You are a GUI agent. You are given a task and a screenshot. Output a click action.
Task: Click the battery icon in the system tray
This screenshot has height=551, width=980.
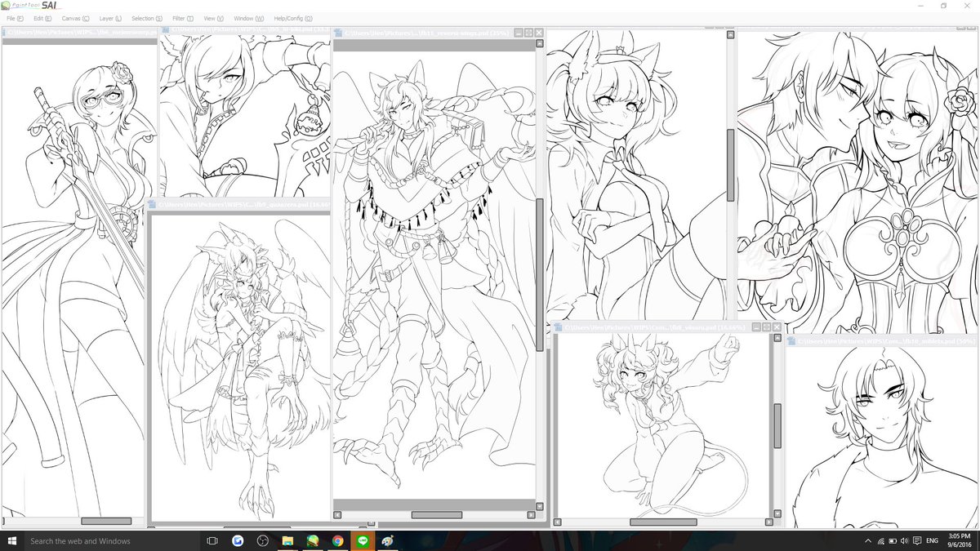(x=893, y=540)
